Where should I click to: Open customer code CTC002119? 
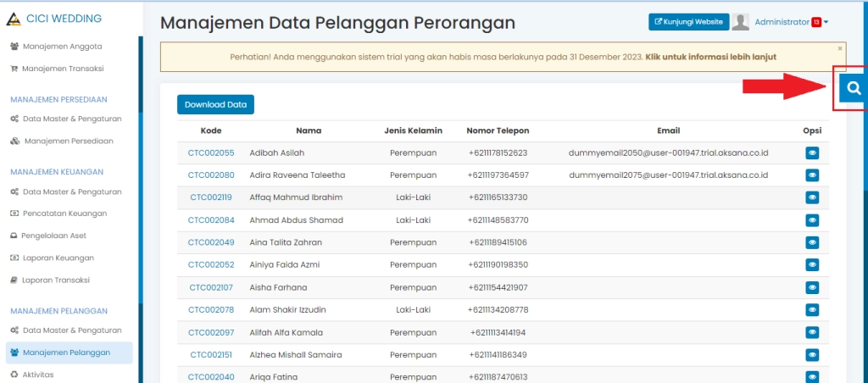(x=211, y=197)
